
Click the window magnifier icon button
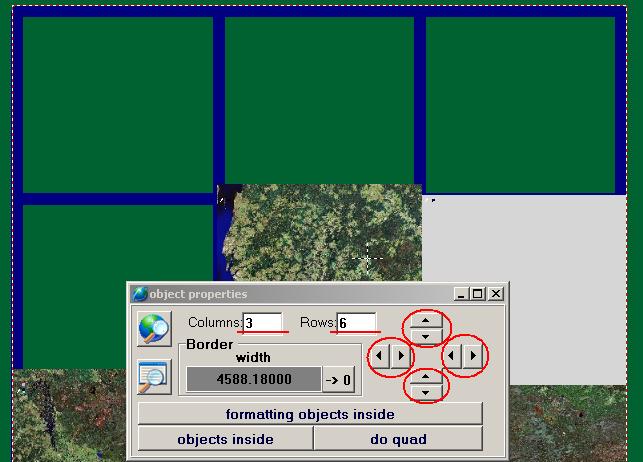(x=154, y=376)
